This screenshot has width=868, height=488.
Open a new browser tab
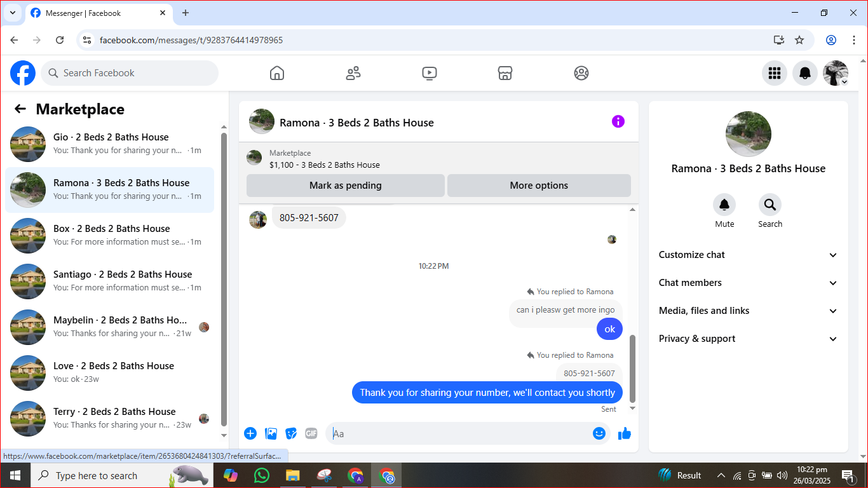(186, 13)
